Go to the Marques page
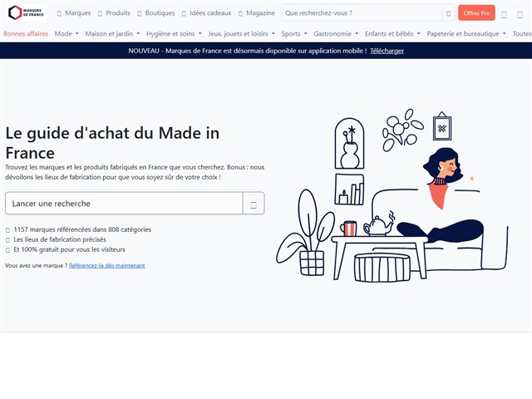The height and width of the screenshot is (399, 532). tap(77, 13)
